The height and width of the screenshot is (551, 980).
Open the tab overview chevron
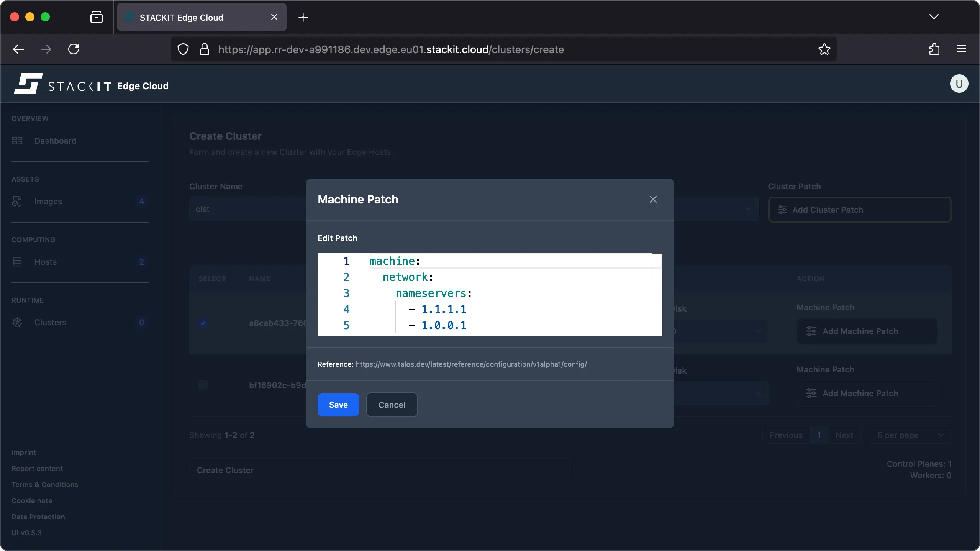(x=934, y=17)
